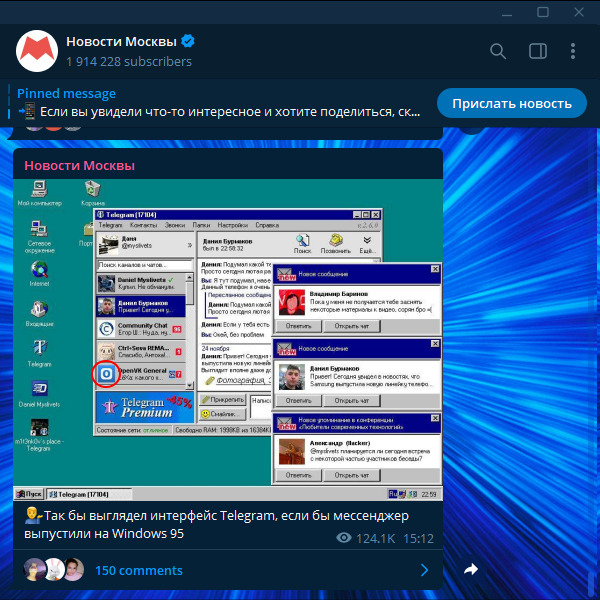The height and width of the screenshot is (600, 600).
Task: Click Ответить in Владимир Баринов notification popup
Action: tap(298, 326)
